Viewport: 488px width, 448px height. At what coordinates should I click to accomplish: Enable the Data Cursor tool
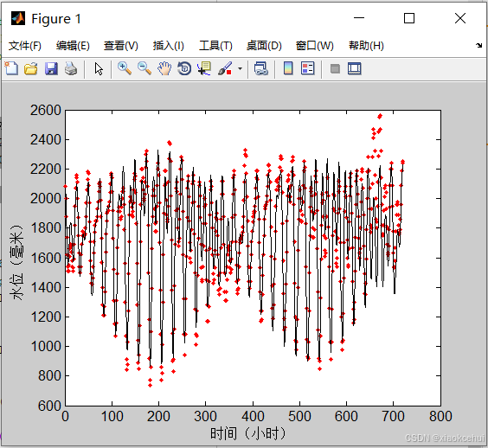coord(204,68)
